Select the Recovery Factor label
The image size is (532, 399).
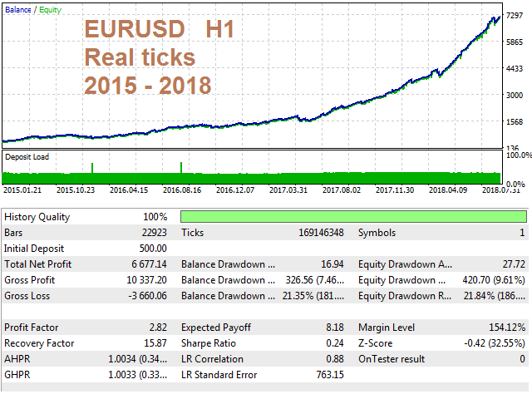[39, 343]
